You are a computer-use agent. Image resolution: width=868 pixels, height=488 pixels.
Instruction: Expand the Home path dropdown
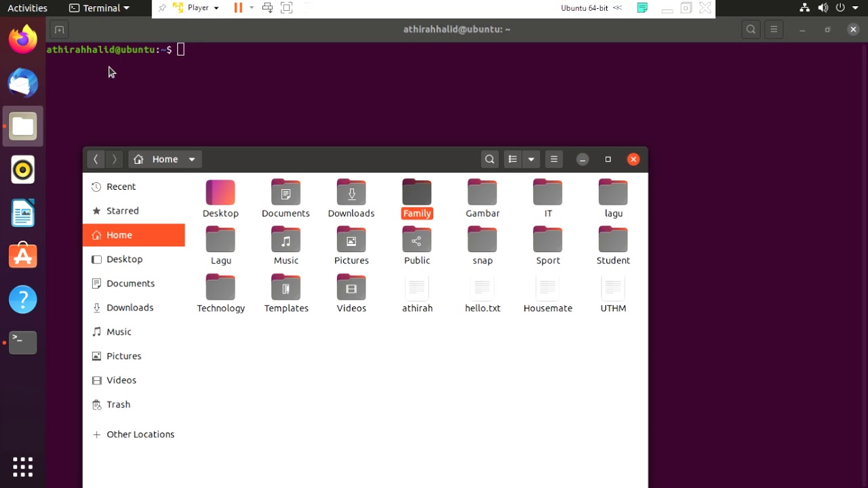click(192, 159)
